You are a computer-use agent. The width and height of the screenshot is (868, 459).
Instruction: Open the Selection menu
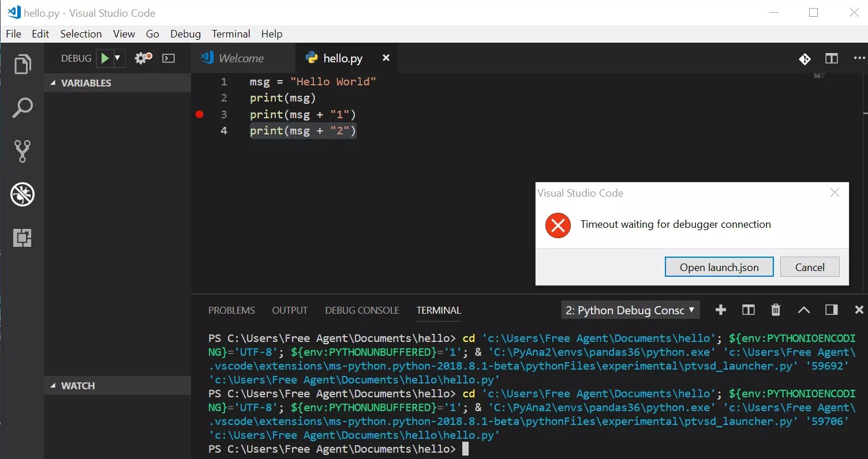click(81, 34)
